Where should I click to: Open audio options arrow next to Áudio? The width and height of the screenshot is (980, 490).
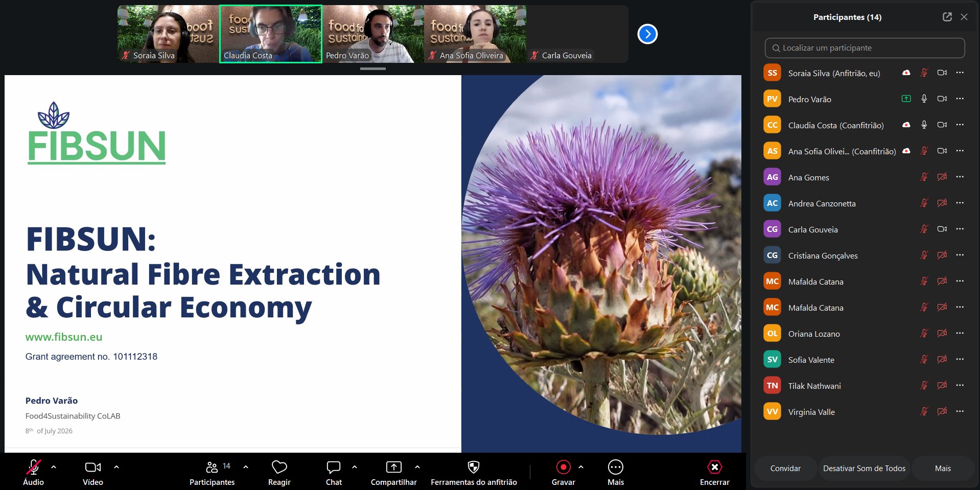[x=54, y=467]
